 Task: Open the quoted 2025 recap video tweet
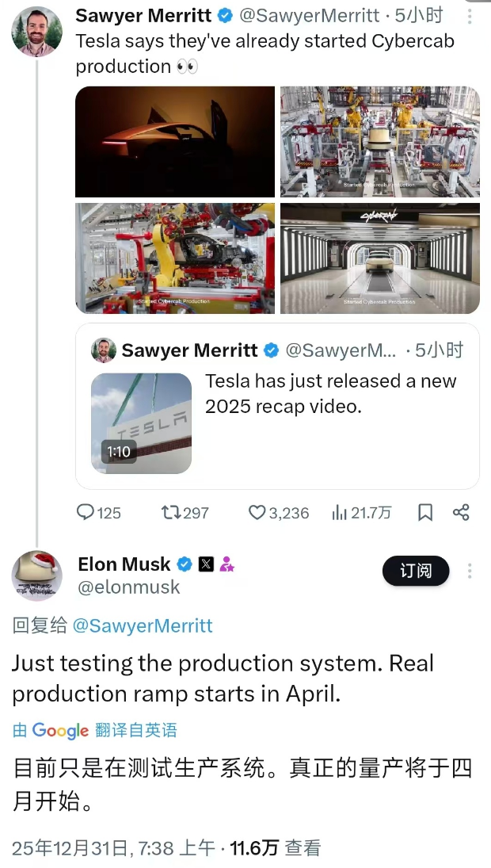(x=330, y=394)
